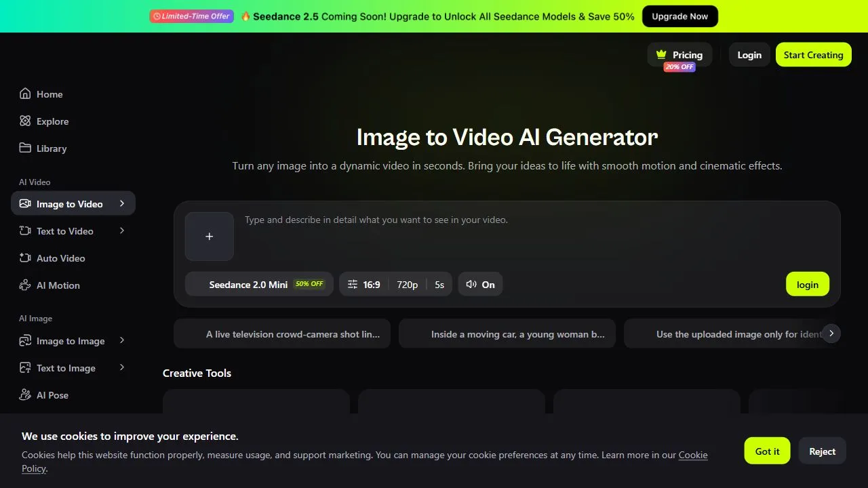Click the video description prompt field
Screen dimensions: 868x488
pos(536,237)
